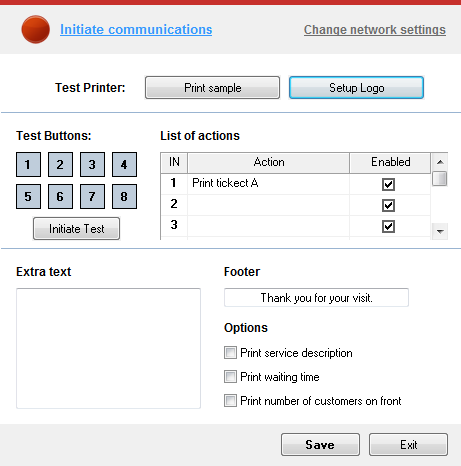Click in the Footer text field
The height and width of the screenshot is (466, 461).
click(x=316, y=297)
